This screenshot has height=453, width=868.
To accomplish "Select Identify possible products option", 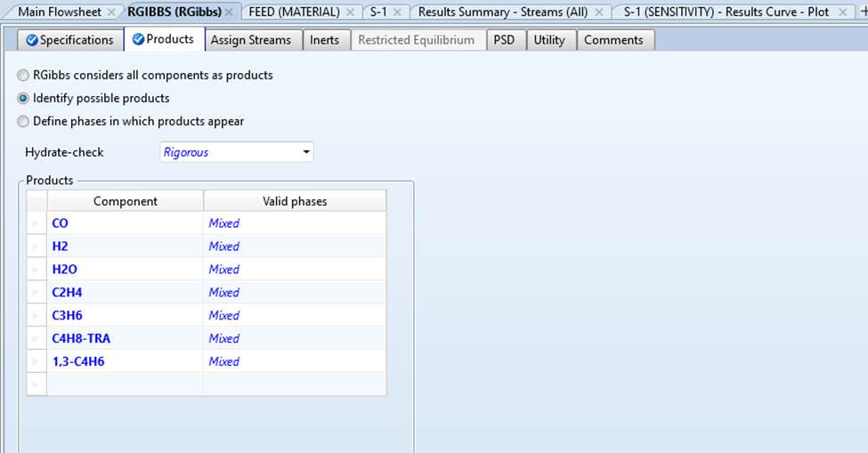I will pyautogui.click(x=23, y=99).
